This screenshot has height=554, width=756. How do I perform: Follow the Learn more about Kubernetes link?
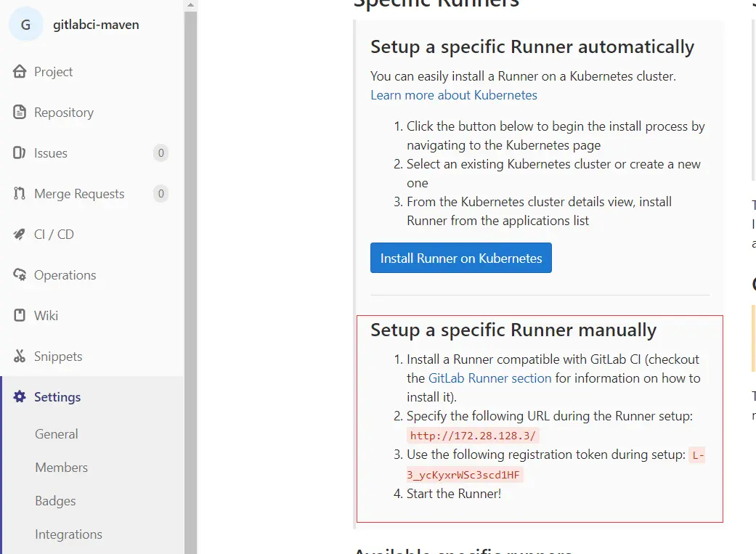pyautogui.click(x=454, y=95)
